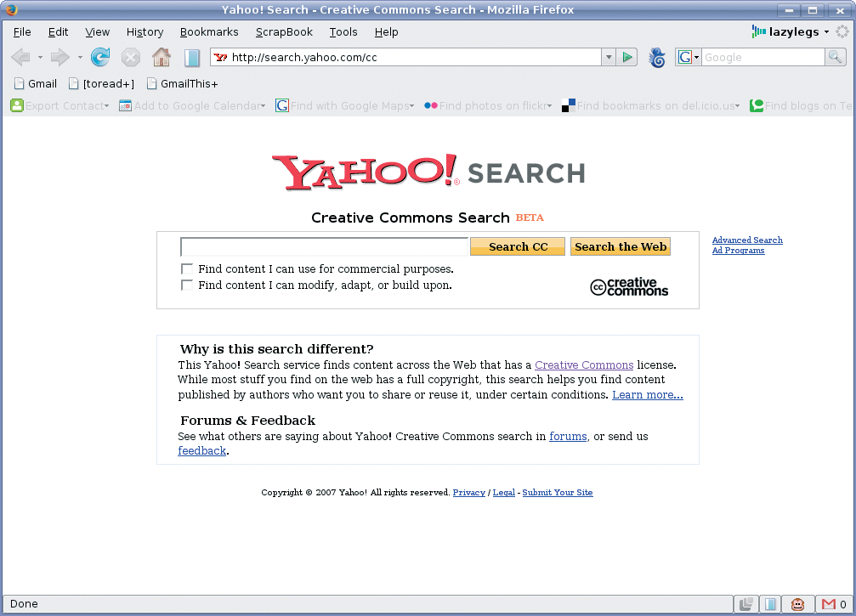Viewport: 856px width, 616px height.
Task: Open the forums link
Action: (x=568, y=437)
